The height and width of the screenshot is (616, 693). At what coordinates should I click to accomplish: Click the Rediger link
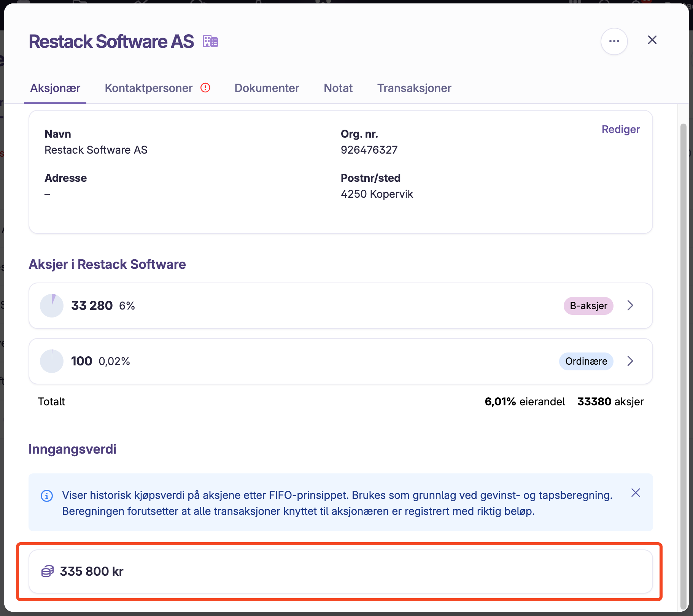(621, 129)
